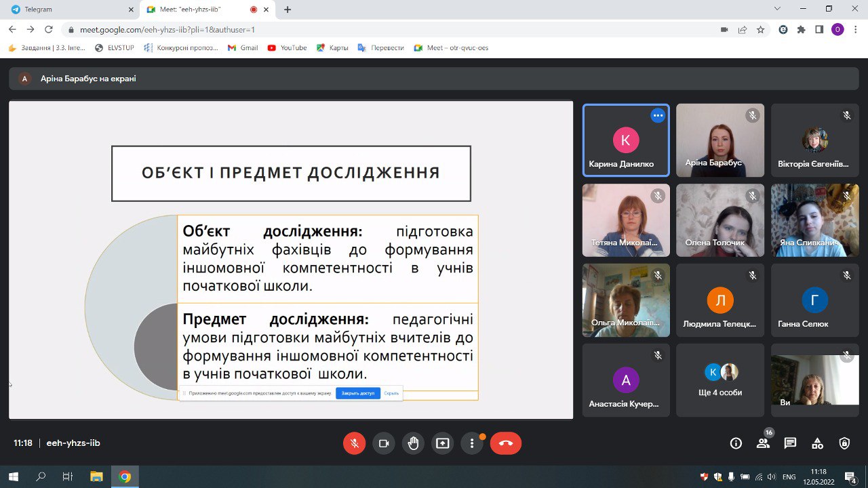Expand options on Карина Данилко's tile
The width and height of the screenshot is (868, 488).
click(657, 115)
